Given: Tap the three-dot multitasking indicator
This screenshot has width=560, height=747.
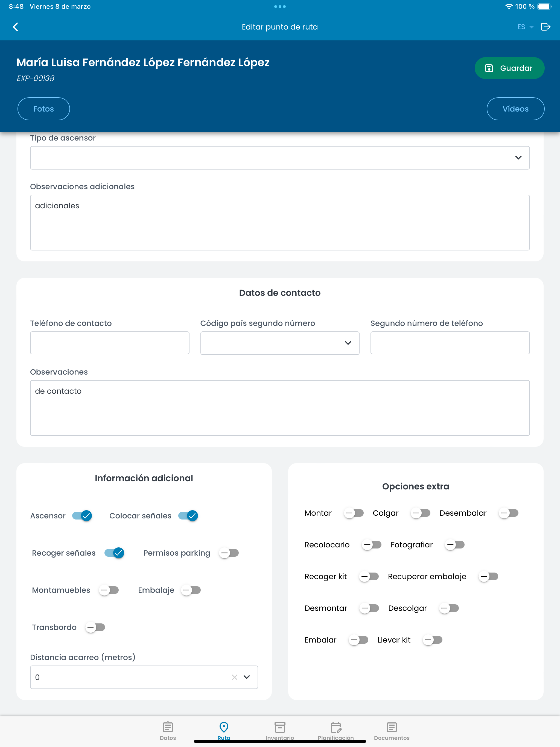Looking at the screenshot, I should point(280,6).
